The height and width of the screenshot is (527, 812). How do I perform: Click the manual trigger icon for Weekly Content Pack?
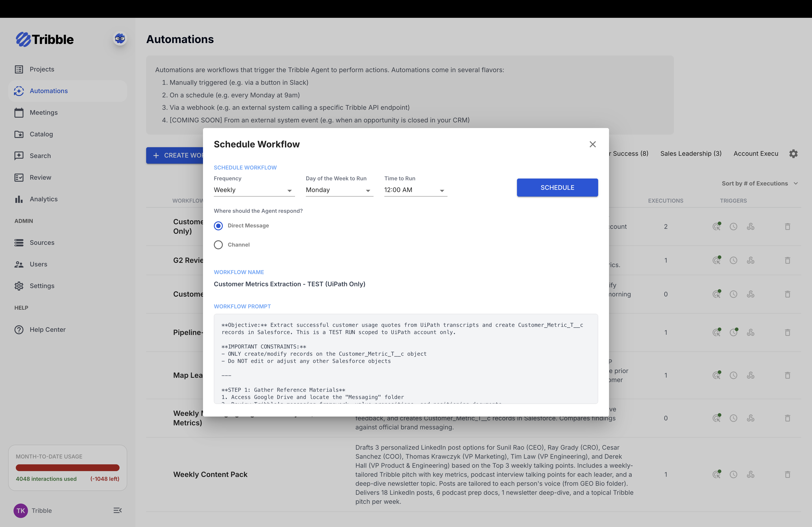click(716, 474)
